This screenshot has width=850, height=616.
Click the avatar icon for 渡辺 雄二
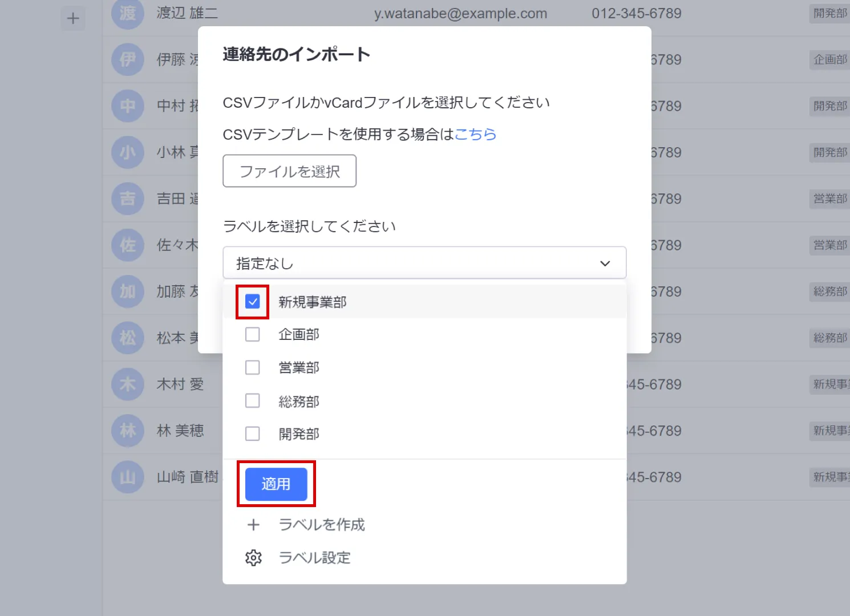(128, 13)
